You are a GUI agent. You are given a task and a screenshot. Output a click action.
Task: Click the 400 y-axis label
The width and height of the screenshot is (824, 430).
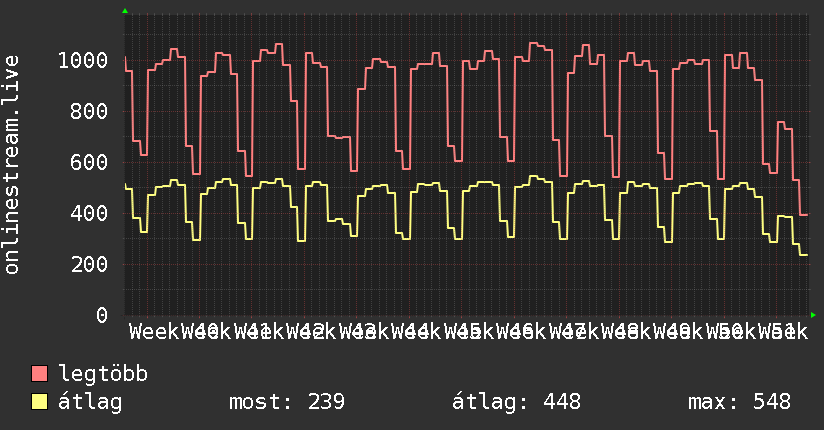click(x=89, y=214)
